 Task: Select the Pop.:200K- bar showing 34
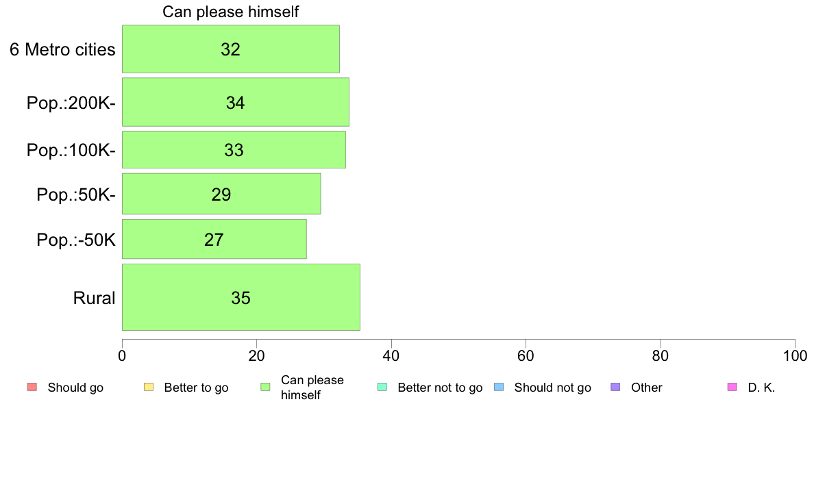(236, 102)
